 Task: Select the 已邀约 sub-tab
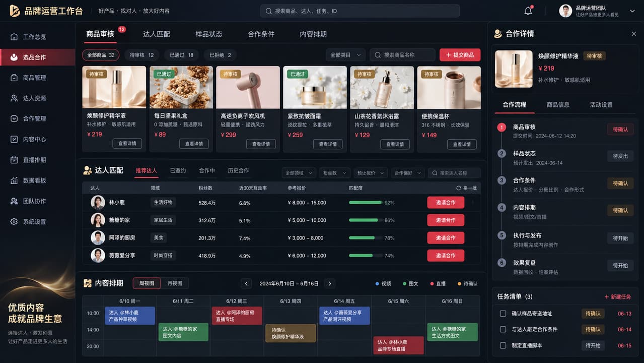click(178, 170)
